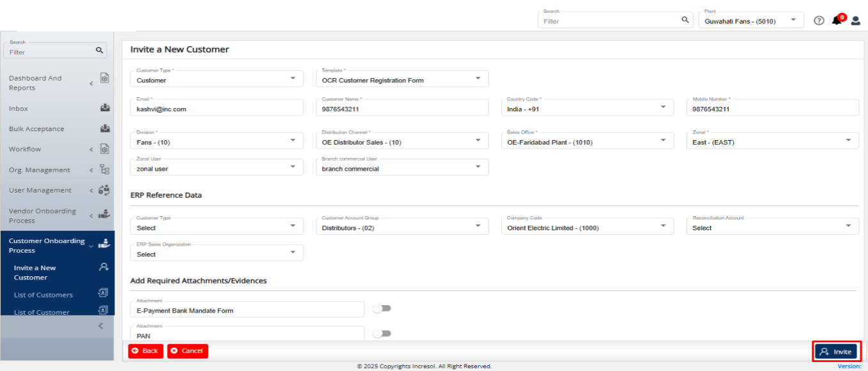Viewport: 868px width, 371px height.
Task: Click the Vendor Onboarding Process icon
Action: pos(104,214)
